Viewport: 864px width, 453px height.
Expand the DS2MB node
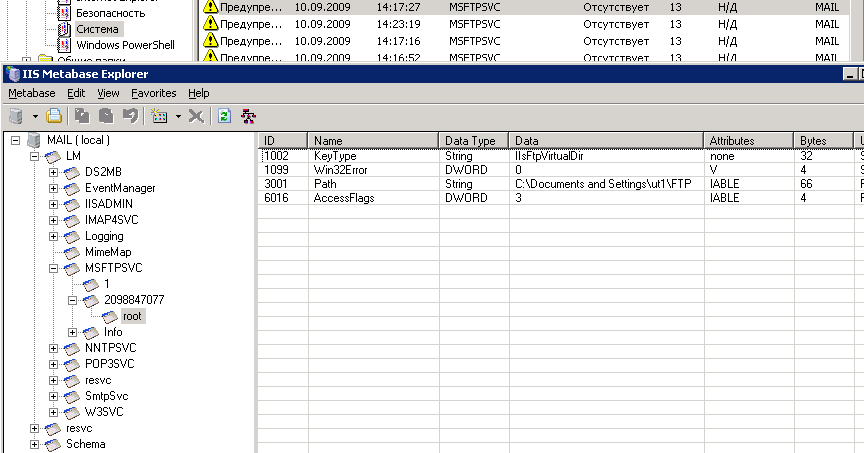pos(53,172)
